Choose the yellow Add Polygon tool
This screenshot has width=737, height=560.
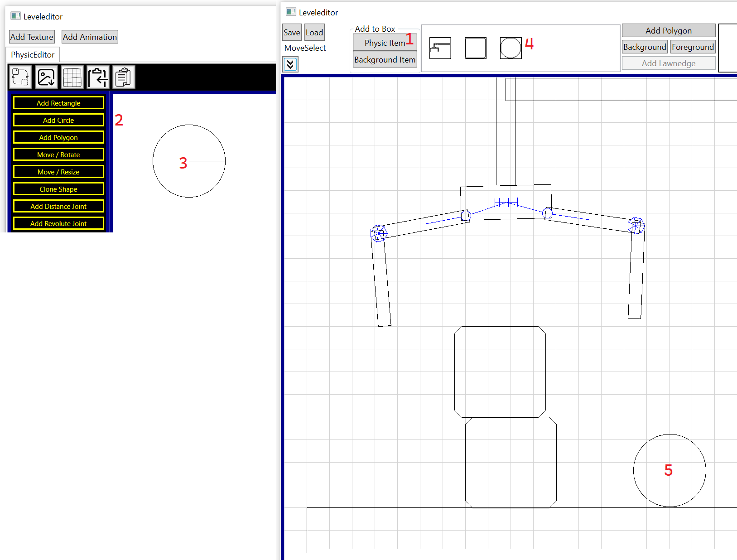[x=58, y=137]
